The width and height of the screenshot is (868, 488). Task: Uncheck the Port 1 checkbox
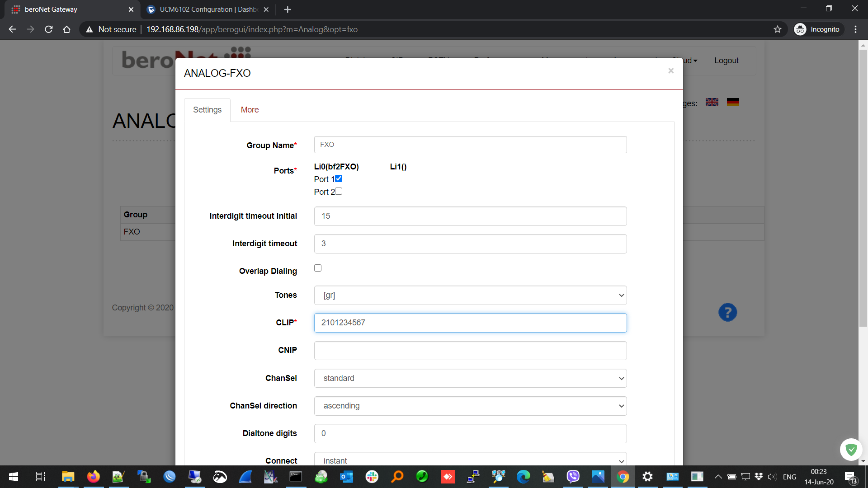(339, 178)
